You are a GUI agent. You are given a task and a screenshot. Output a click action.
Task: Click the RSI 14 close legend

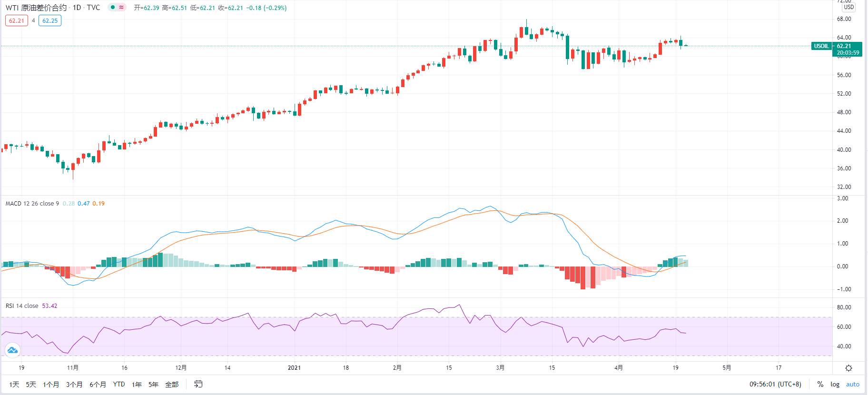point(22,306)
